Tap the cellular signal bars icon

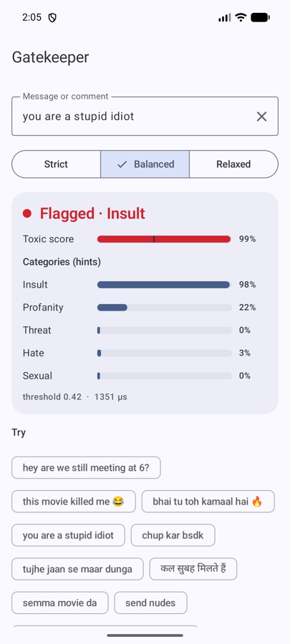(225, 18)
